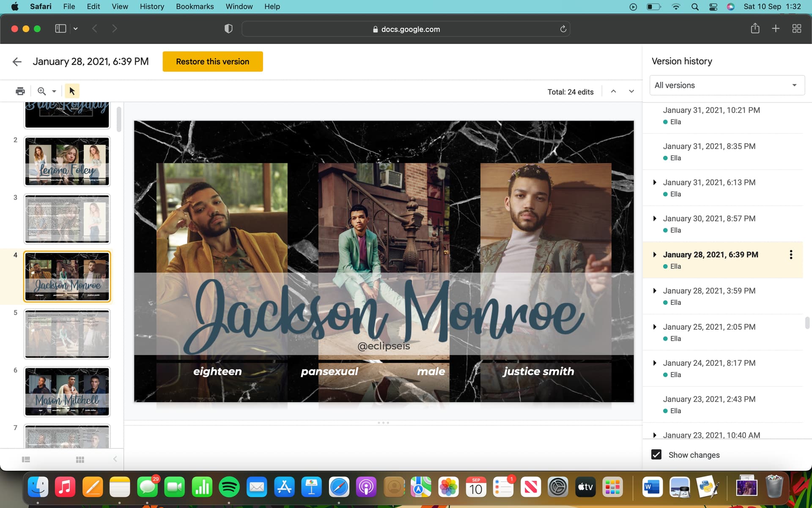
Task: Open the Window menu
Action: pos(239,6)
